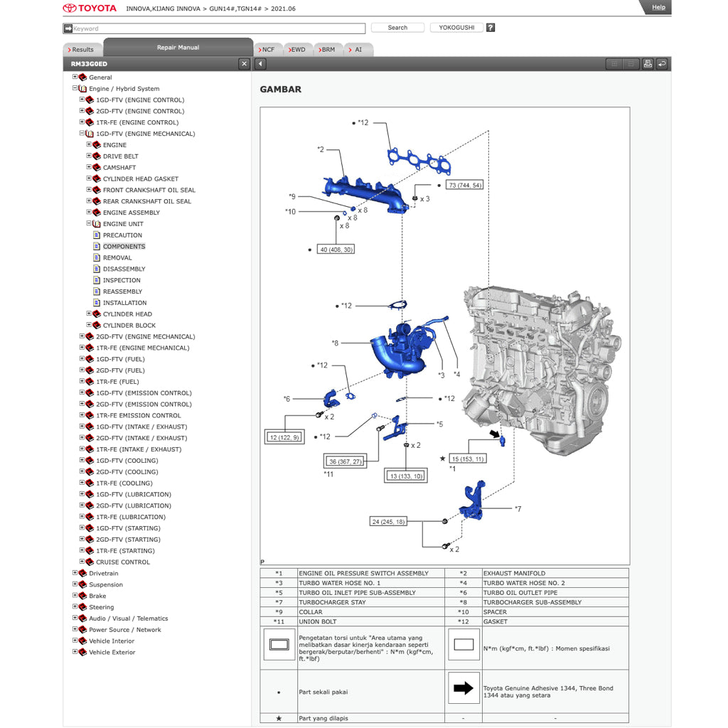
Task: Open the REMOVAL document page icon
Action: (97, 257)
